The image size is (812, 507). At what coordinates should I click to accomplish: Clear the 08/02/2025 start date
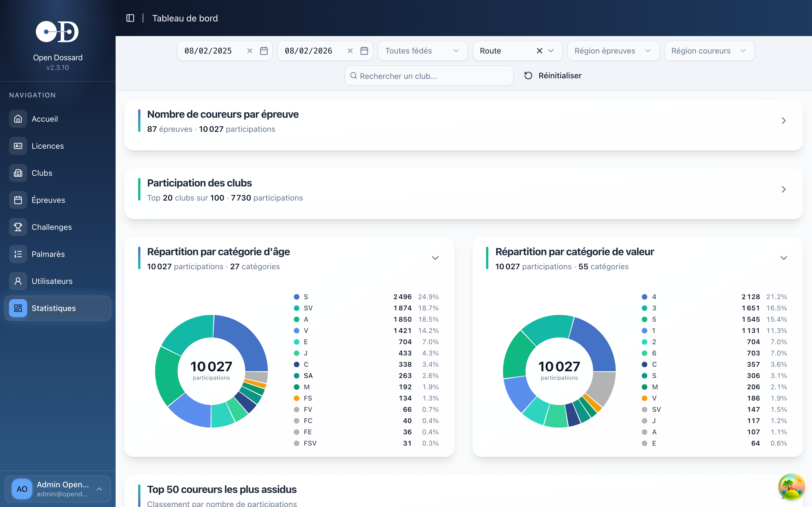[250, 51]
